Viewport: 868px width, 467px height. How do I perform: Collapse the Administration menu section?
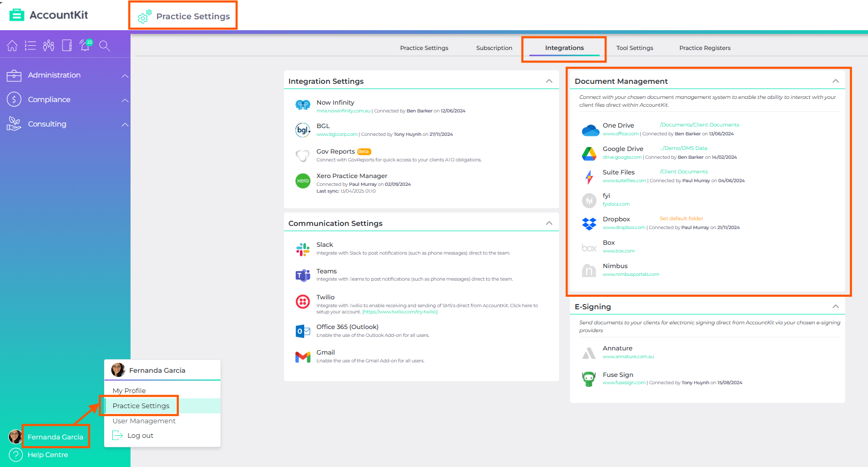[x=125, y=75]
